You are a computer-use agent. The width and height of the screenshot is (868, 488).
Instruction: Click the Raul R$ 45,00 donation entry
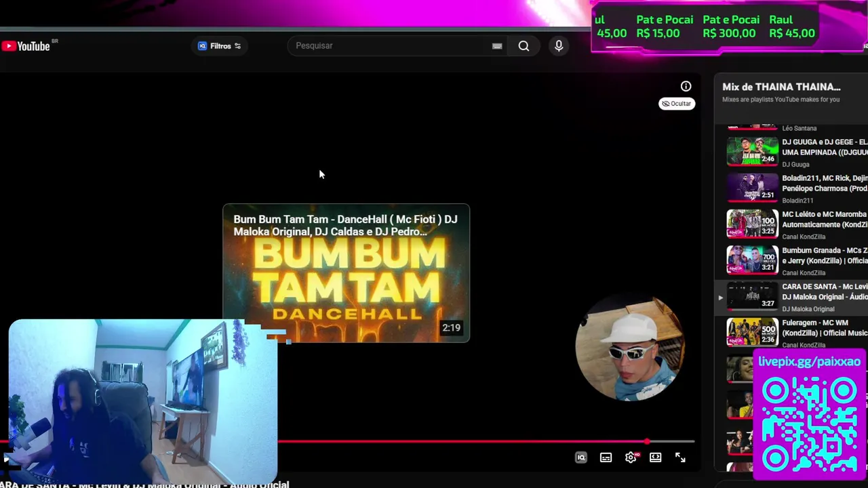click(792, 26)
